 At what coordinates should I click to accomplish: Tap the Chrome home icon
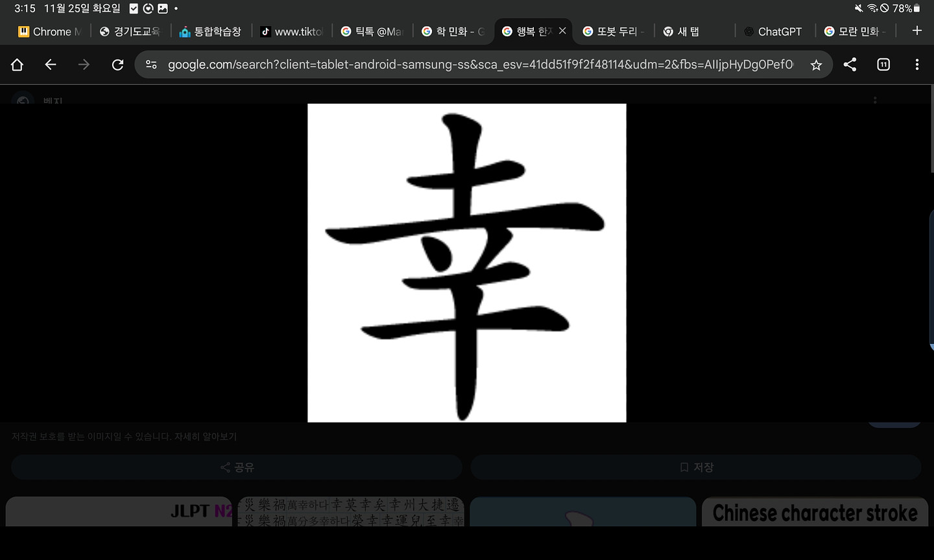[18, 64]
